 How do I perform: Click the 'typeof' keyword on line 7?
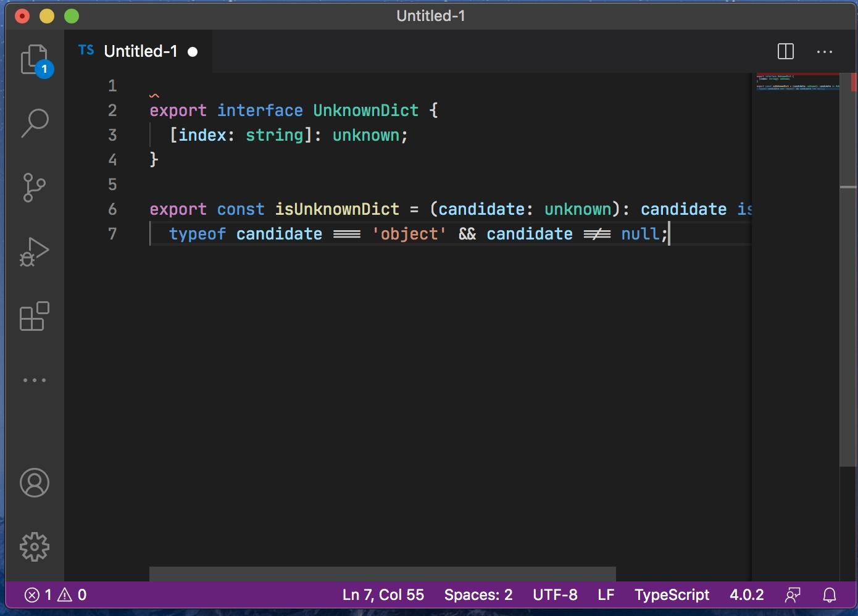(x=198, y=234)
